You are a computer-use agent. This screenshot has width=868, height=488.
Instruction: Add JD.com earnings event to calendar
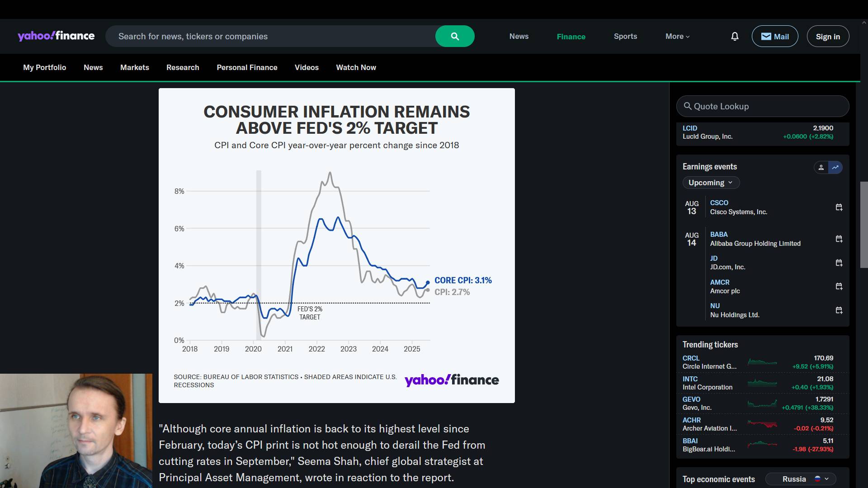coord(839,263)
